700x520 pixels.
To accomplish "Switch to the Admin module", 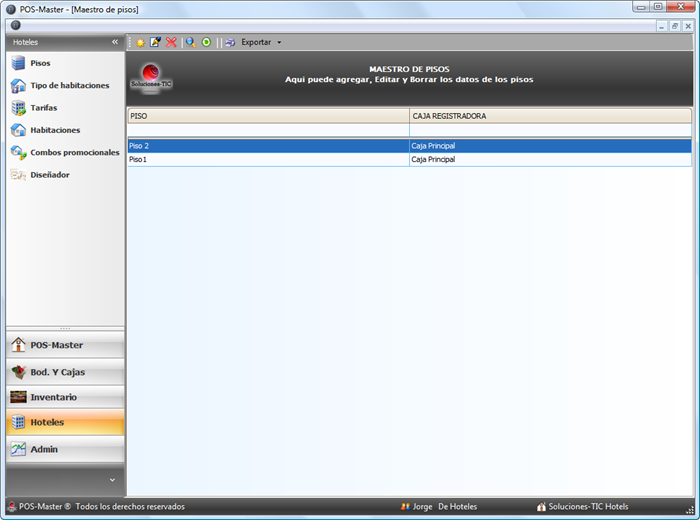I will coord(65,449).
